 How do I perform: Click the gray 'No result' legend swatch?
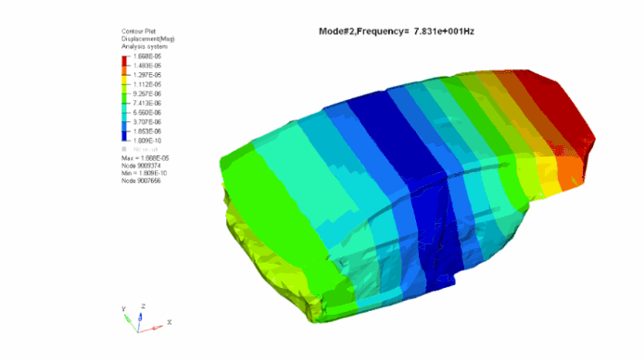click(124, 149)
